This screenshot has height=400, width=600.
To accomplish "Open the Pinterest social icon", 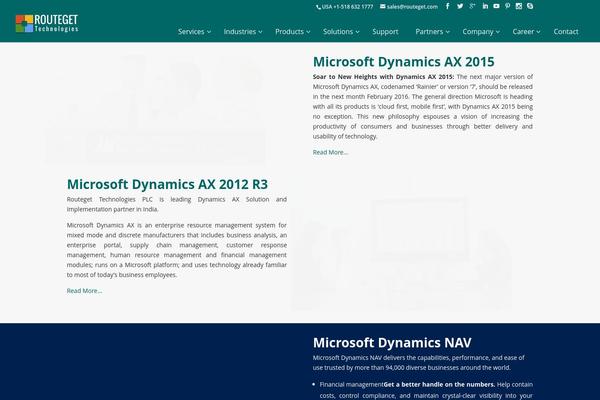I will tap(507, 6).
